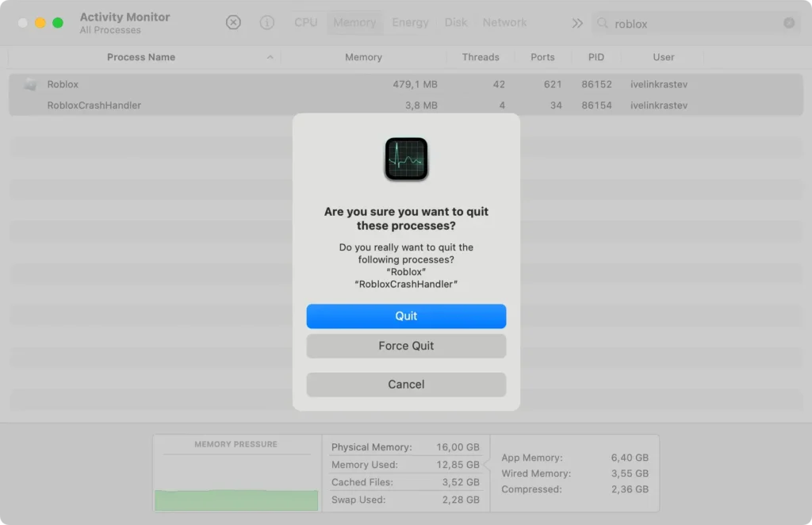
Task: Sort by the Memory column header
Action: point(363,57)
